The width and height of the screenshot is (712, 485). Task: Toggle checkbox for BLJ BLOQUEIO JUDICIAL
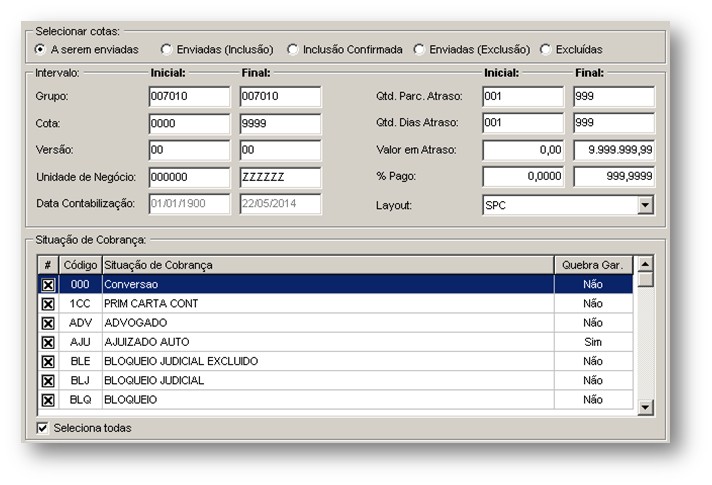coord(48,381)
